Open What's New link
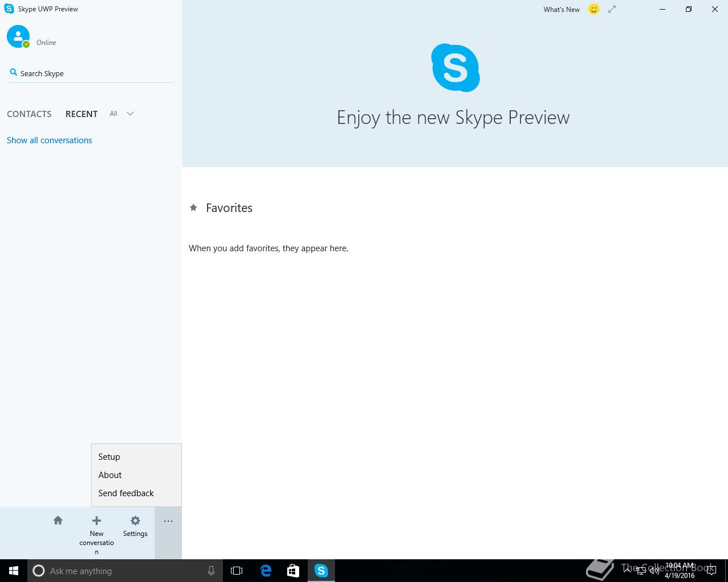 pyautogui.click(x=561, y=9)
